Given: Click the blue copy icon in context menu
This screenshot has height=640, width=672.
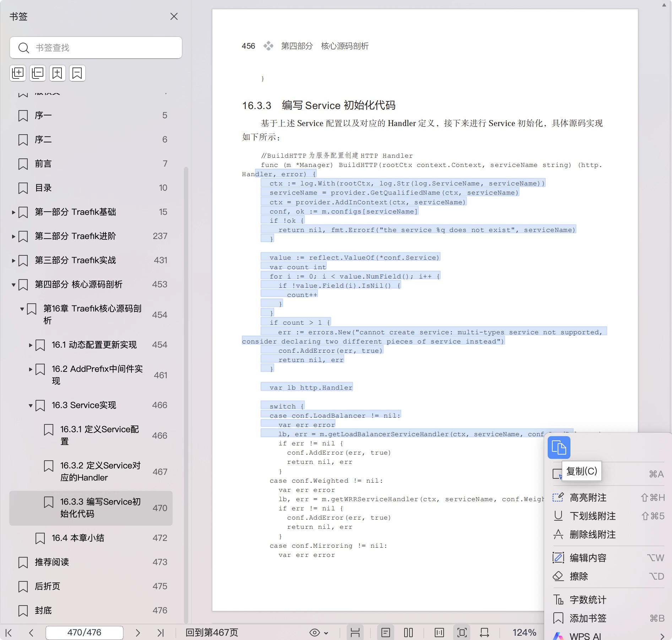Looking at the screenshot, I should click(559, 448).
